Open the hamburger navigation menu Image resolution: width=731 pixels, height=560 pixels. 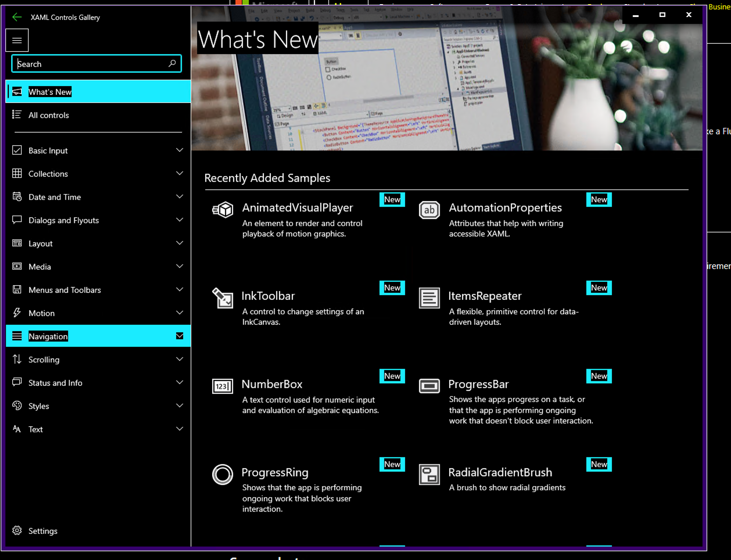point(17,40)
